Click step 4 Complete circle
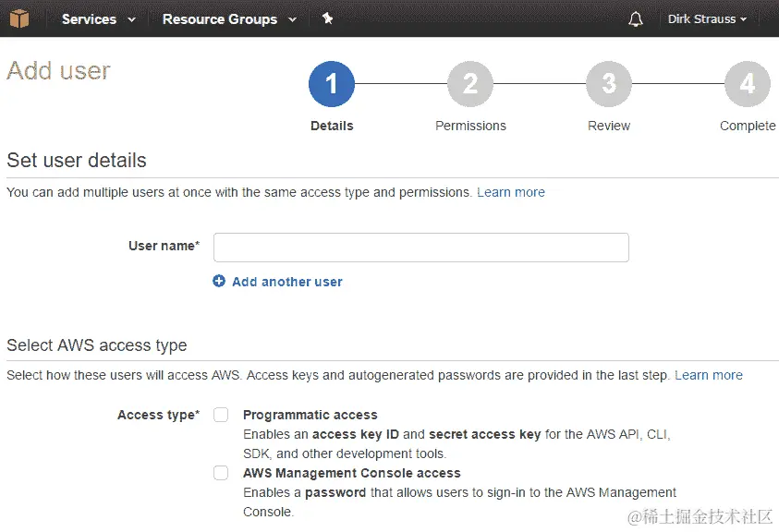 pos(748,85)
